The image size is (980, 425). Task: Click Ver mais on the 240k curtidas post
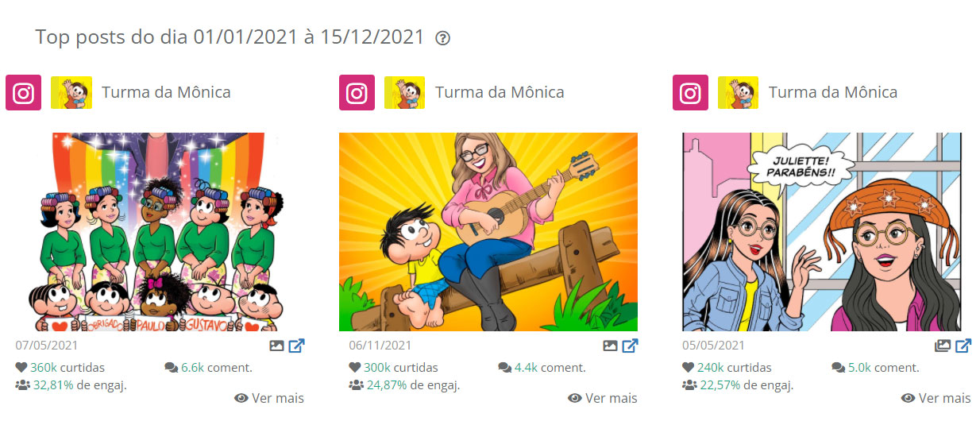(x=936, y=398)
